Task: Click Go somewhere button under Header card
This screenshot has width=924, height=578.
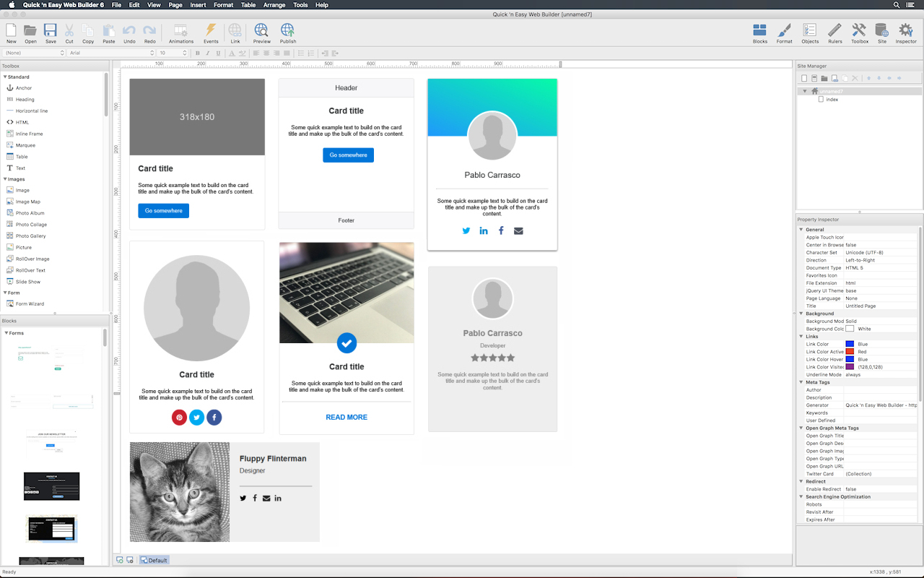Action: coord(348,155)
